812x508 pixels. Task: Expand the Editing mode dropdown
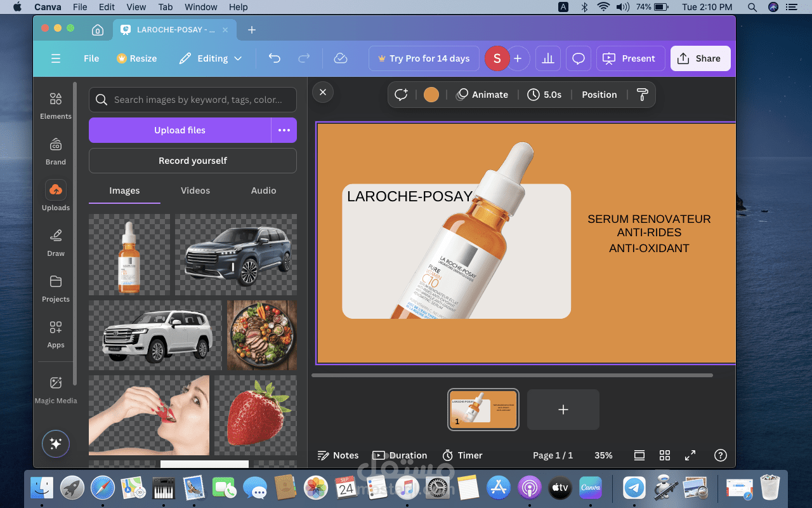(x=211, y=58)
